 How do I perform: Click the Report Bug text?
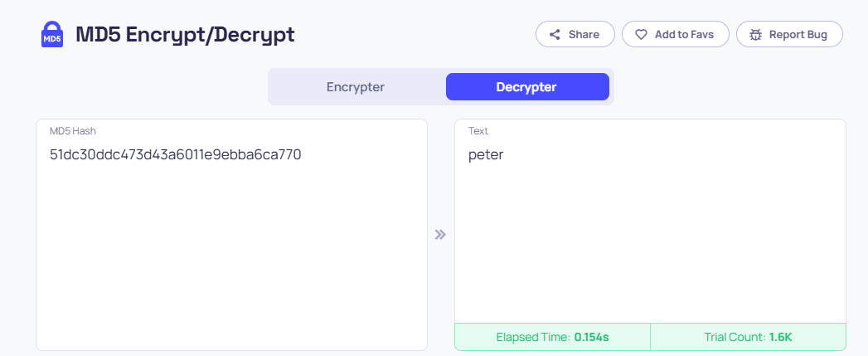coord(798,34)
